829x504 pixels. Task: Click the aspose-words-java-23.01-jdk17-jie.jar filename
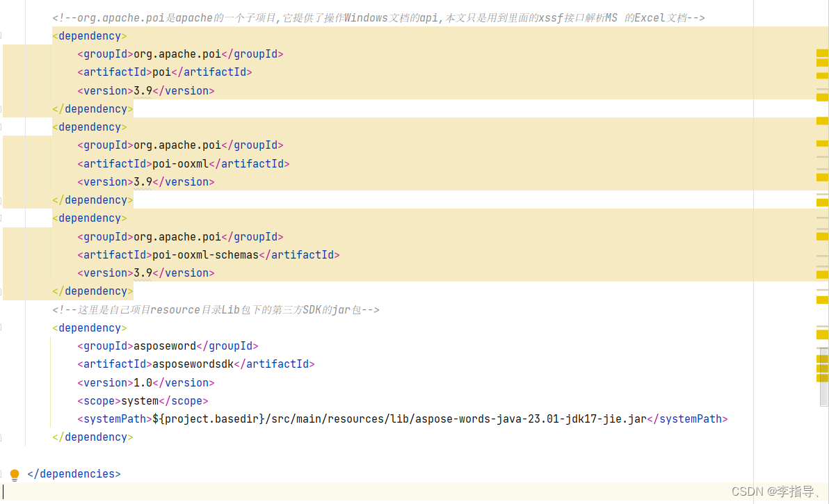(531, 419)
